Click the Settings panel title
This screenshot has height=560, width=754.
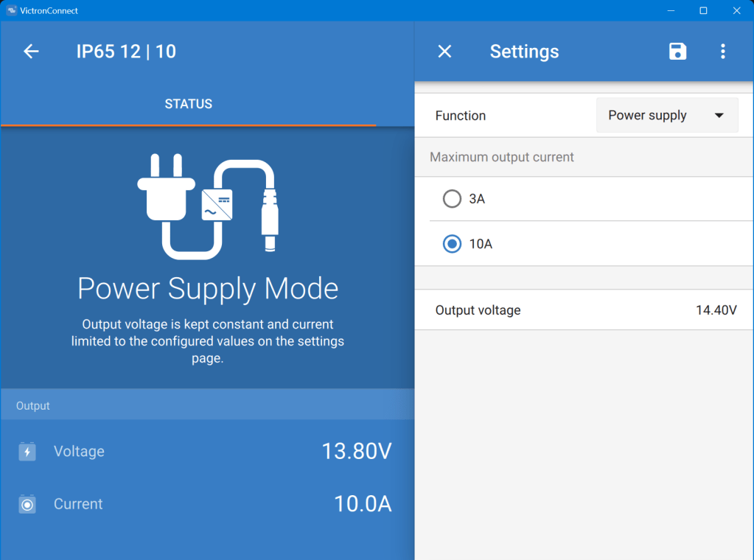[x=524, y=52]
